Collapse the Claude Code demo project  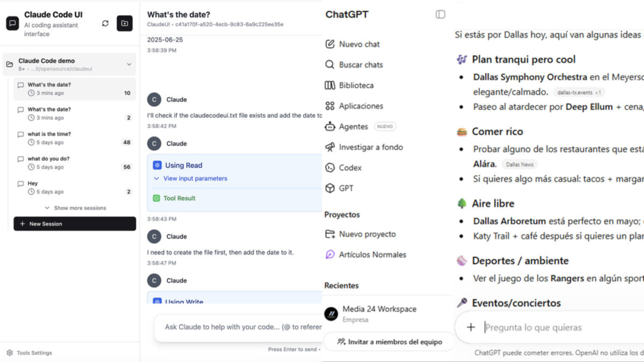coord(129,65)
